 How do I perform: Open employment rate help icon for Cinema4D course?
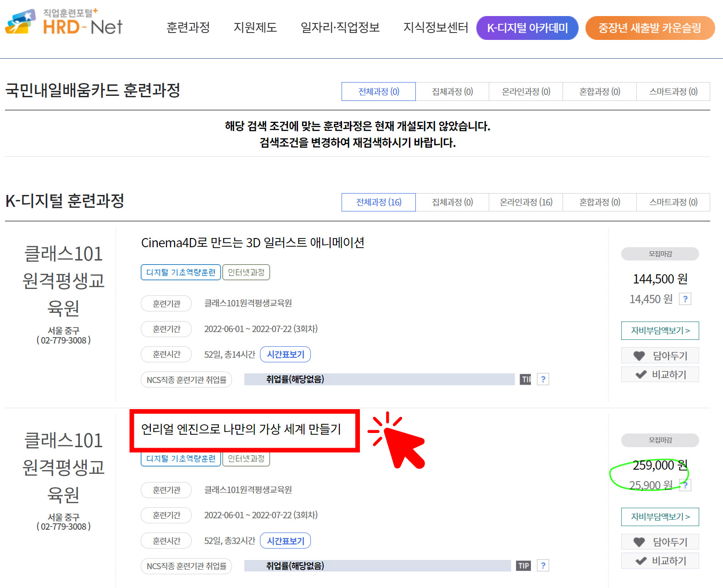pos(543,379)
